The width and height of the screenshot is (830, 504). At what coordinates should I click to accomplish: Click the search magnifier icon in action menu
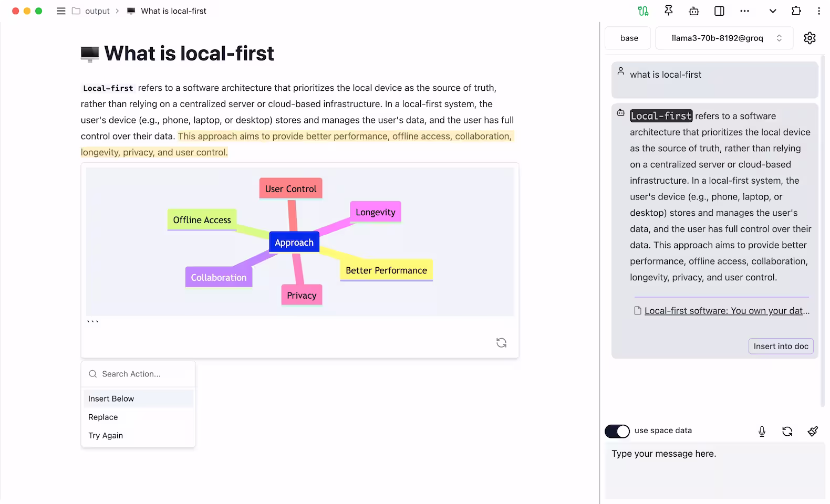pyautogui.click(x=93, y=374)
